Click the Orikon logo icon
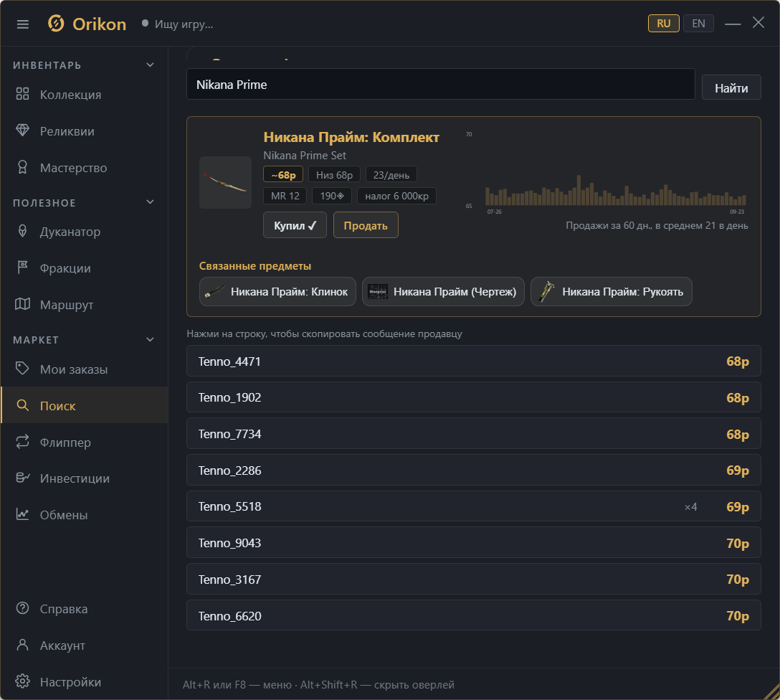Screen dimensions: 780x700 56,24
